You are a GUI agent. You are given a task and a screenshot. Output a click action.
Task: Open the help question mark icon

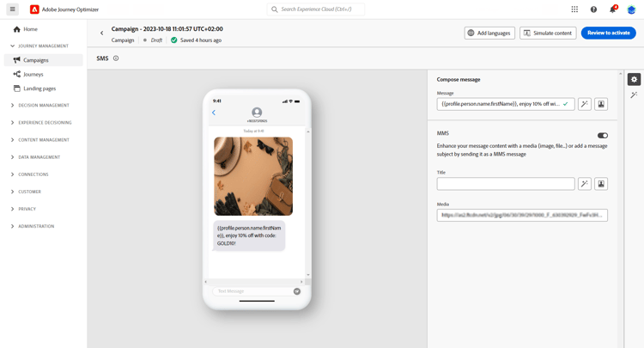pyautogui.click(x=593, y=9)
